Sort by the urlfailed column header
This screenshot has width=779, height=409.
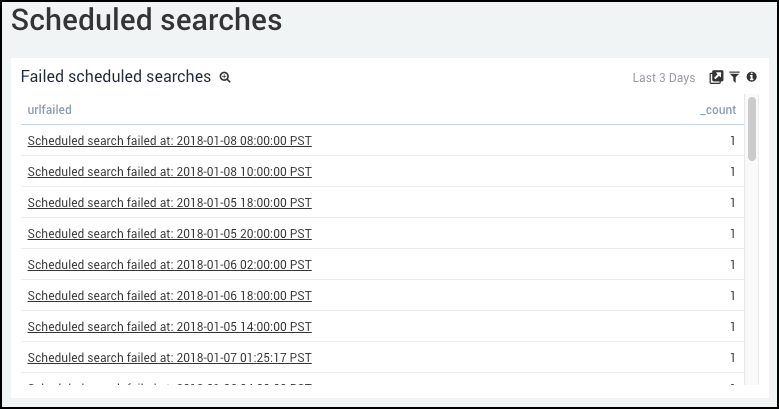coord(49,110)
